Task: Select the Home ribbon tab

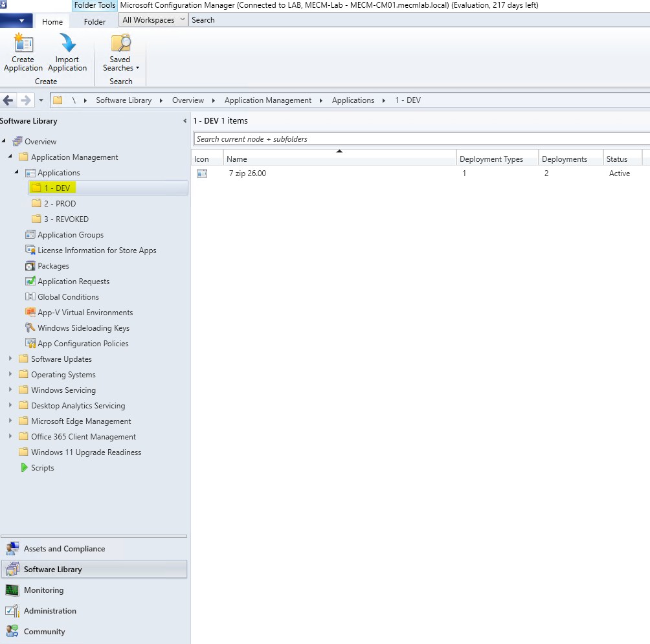Action: coord(52,21)
